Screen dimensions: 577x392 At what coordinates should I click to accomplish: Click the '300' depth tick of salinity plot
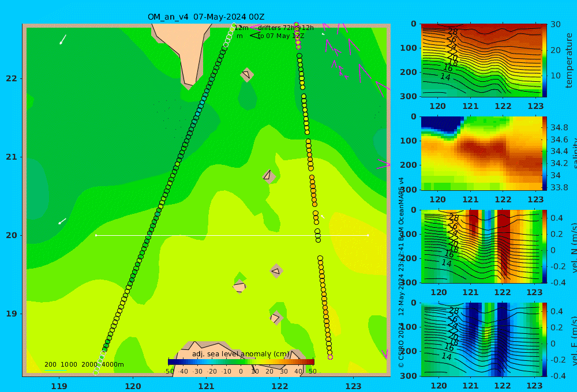click(409, 190)
